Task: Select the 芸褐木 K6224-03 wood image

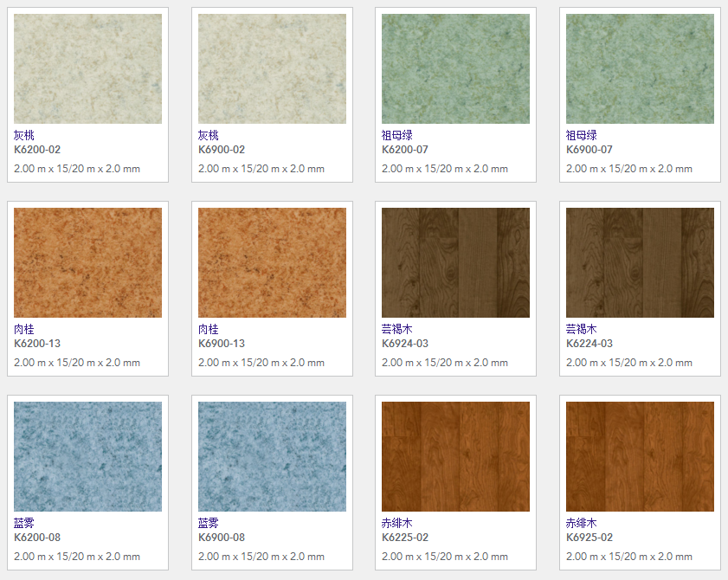Action: [x=640, y=262]
